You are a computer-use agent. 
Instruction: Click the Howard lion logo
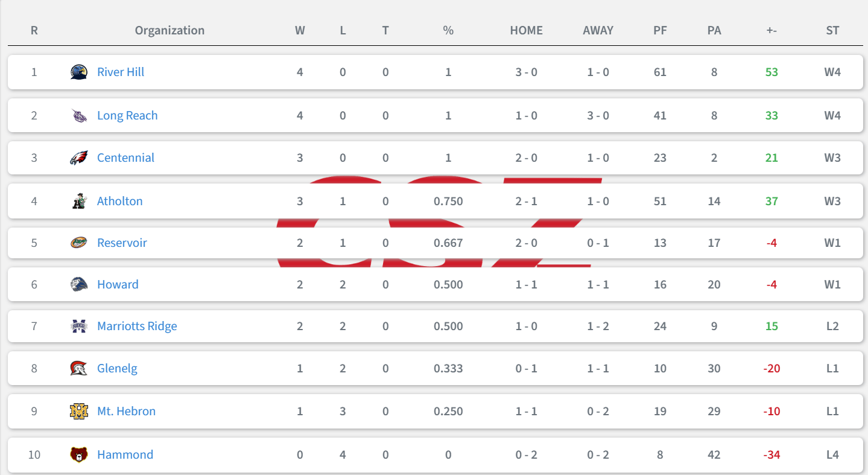click(x=78, y=285)
